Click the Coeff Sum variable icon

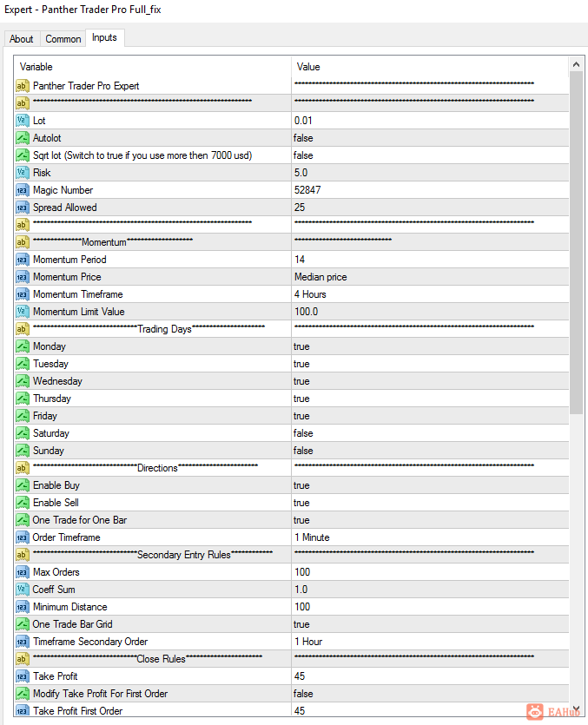pyautogui.click(x=23, y=590)
